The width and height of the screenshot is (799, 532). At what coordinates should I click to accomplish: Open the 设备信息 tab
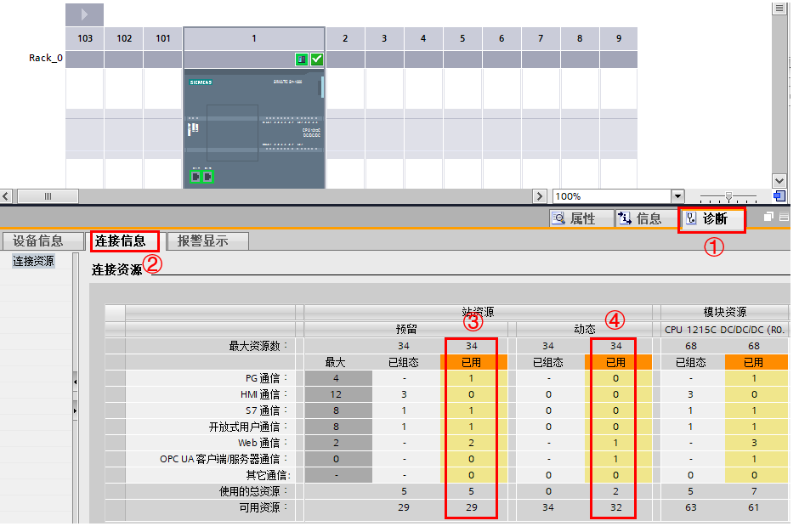click(42, 241)
